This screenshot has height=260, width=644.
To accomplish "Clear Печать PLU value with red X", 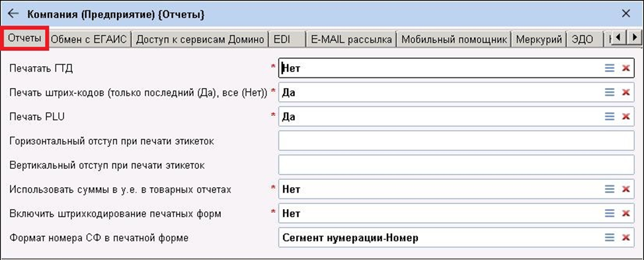I will click(626, 116).
